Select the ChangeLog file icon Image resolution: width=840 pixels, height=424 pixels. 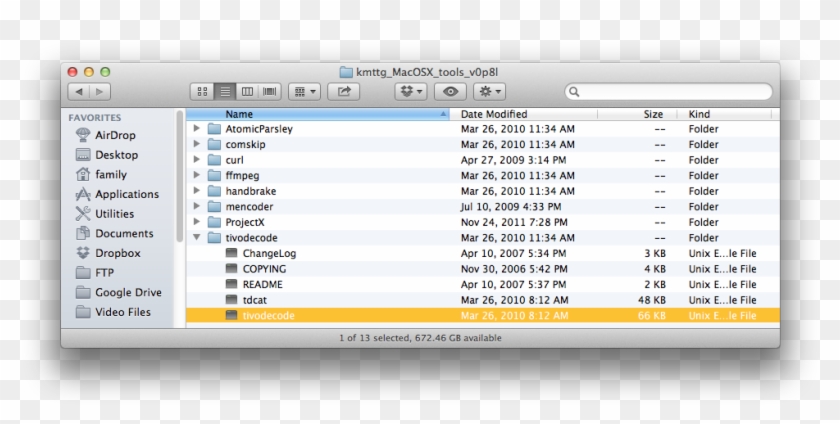tap(231, 253)
